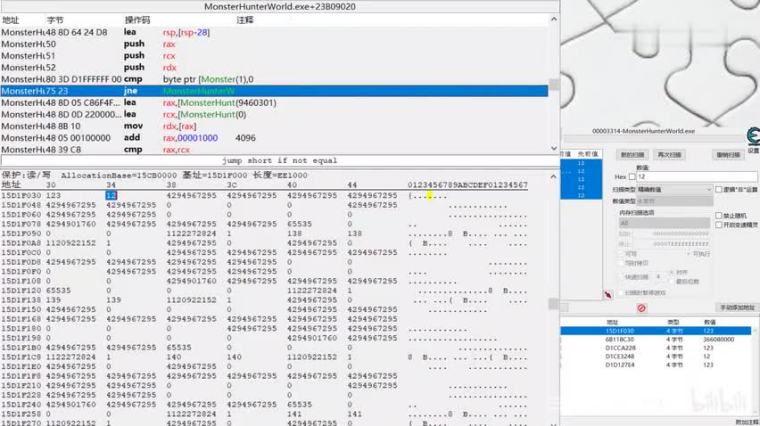Open Cheat Engine settings via the logo

tap(754, 136)
